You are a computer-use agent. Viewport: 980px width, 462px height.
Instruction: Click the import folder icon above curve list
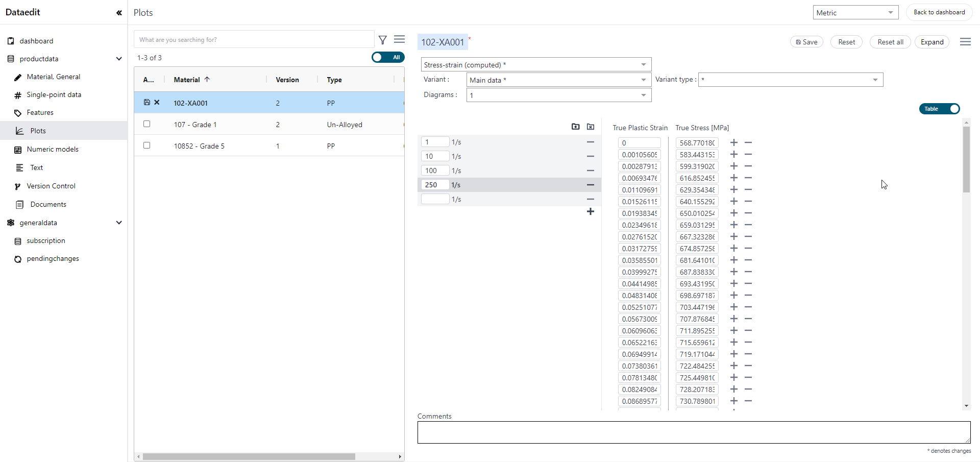coord(575,127)
